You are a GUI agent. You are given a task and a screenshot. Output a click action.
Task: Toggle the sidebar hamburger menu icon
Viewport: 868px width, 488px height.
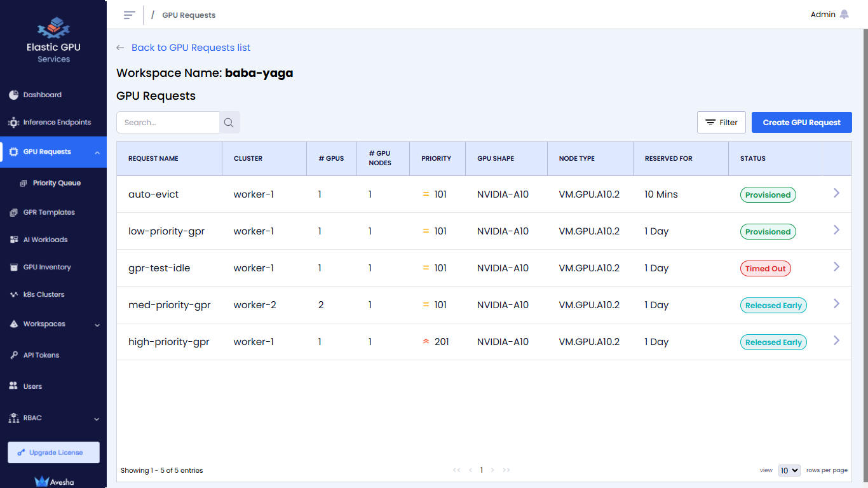(130, 15)
